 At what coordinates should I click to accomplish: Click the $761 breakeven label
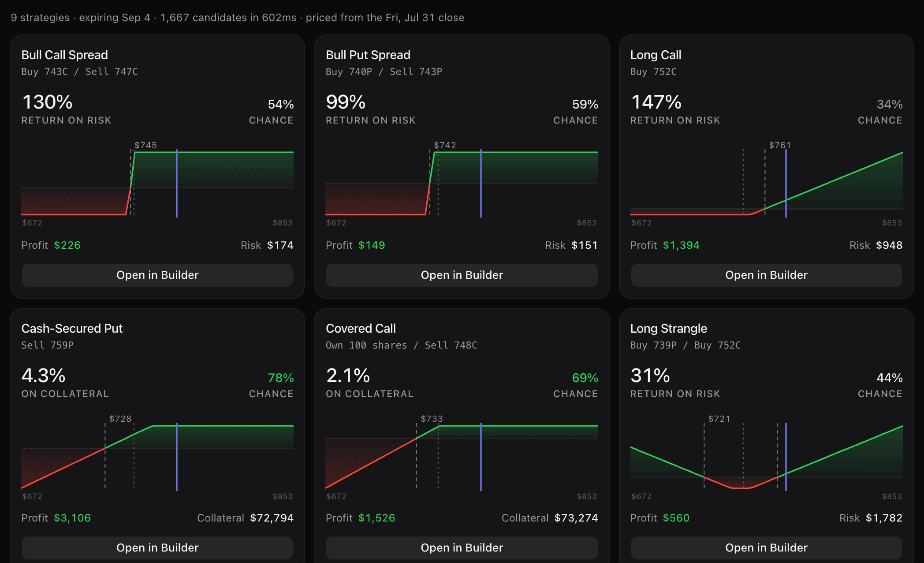point(780,145)
